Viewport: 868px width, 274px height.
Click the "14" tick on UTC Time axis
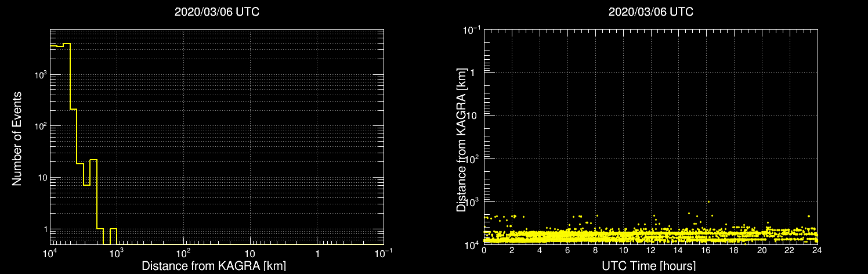tap(678, 251)
